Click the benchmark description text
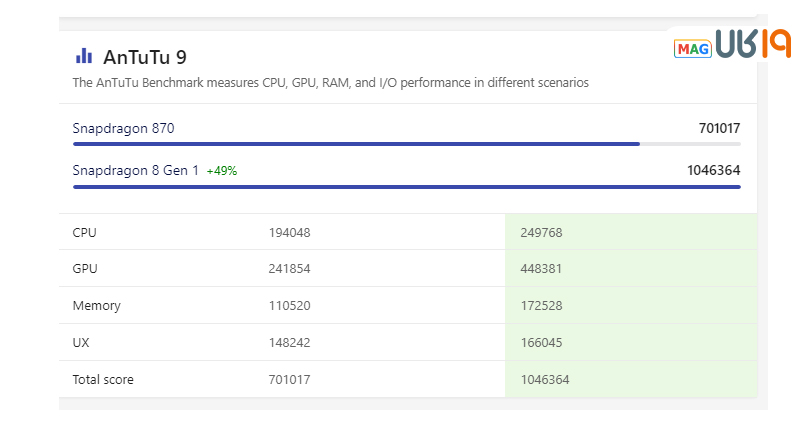800x444 pixels. 330,83
